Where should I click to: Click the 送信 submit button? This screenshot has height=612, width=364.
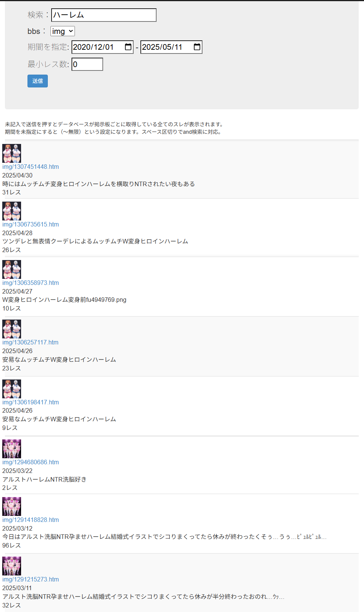[x=38, y=81]
